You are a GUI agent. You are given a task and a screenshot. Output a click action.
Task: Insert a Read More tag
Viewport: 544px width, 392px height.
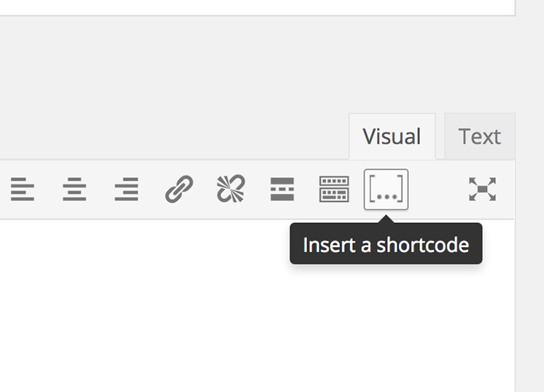[x=282, y=189]
